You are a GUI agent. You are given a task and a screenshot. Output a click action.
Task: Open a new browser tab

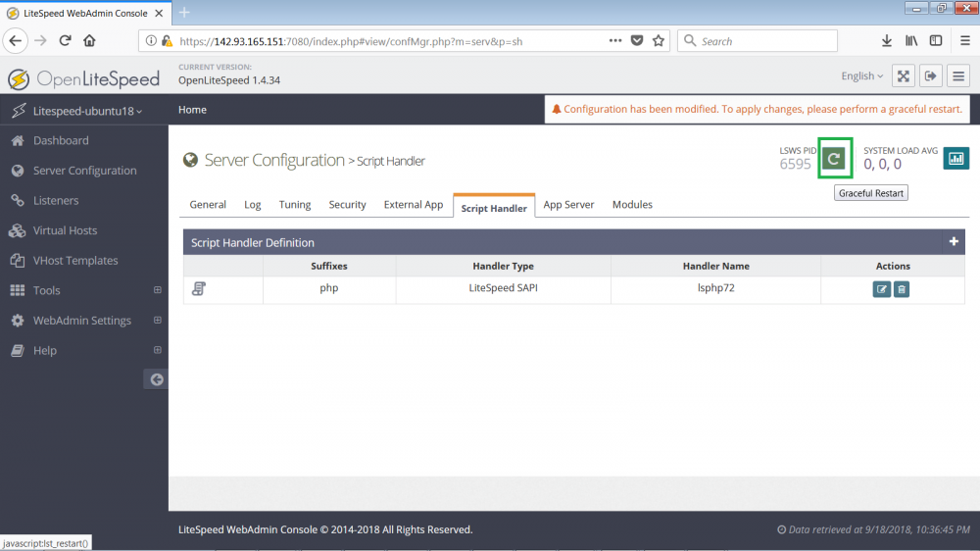(184, 13)
